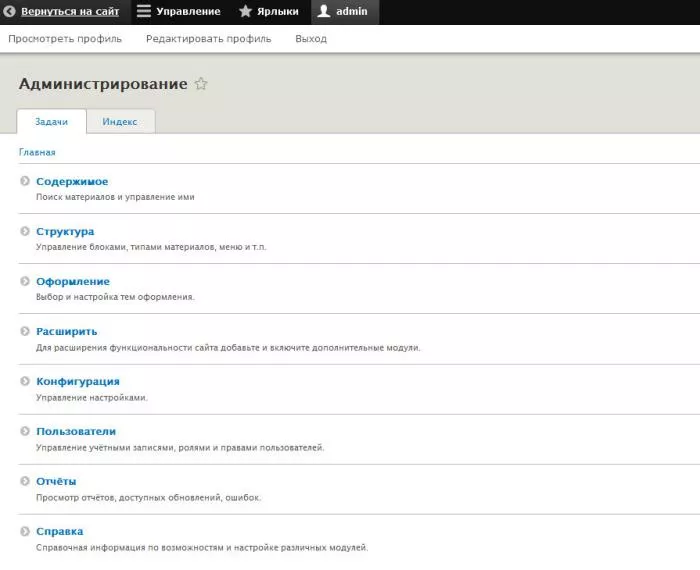Click arrow bullet icon beside Содержимое
The height and width of the screenshot is (570, 700).
point(25,181)
